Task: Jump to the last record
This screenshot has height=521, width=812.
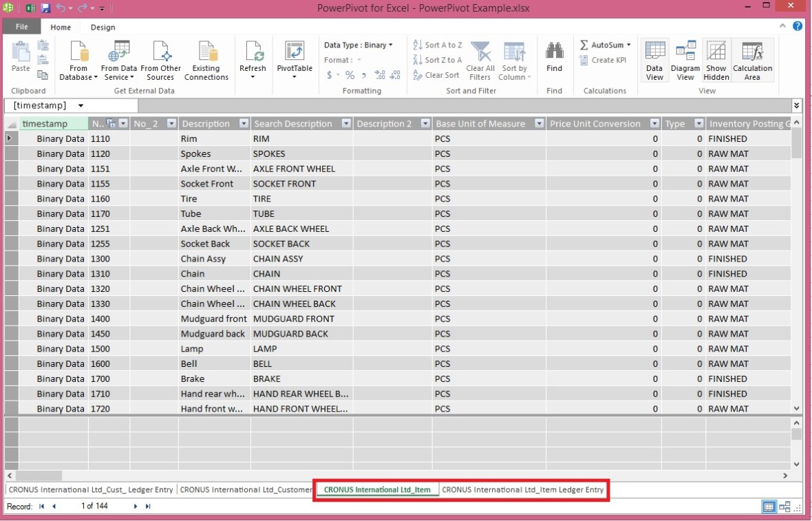Action: (147, 506)
